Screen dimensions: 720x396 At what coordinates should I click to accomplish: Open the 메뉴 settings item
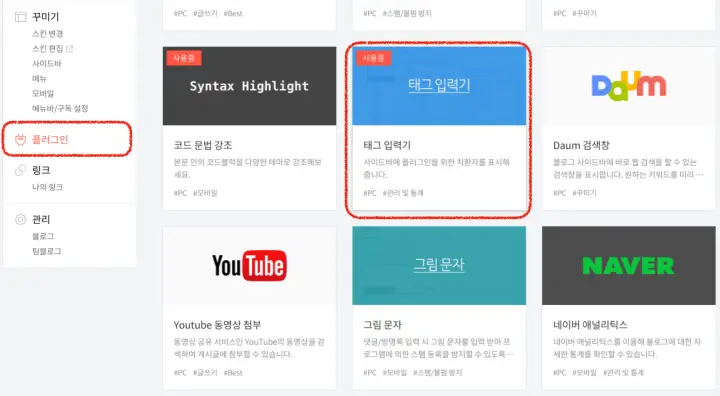(x=39, y=79)
